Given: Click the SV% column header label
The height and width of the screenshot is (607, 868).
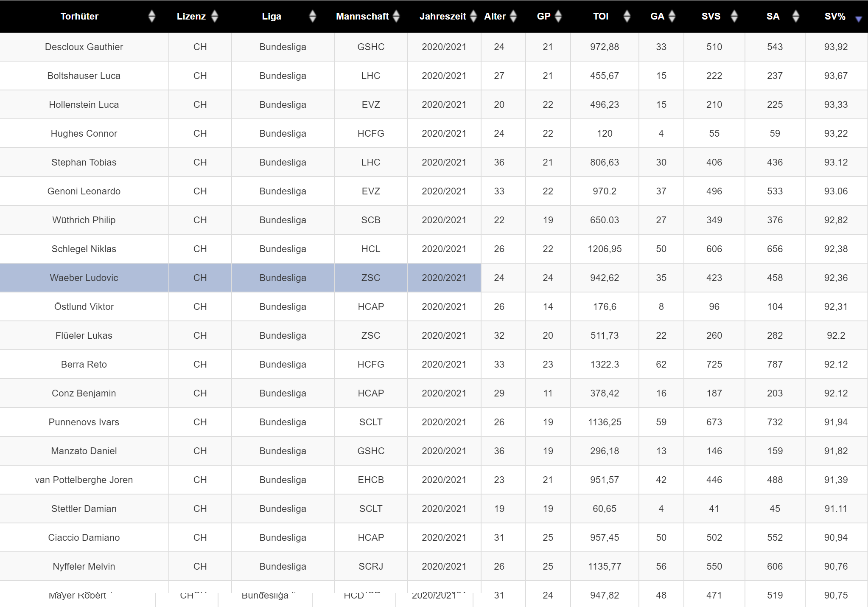Looking at the screenshot, I should [x=834, y=17].
